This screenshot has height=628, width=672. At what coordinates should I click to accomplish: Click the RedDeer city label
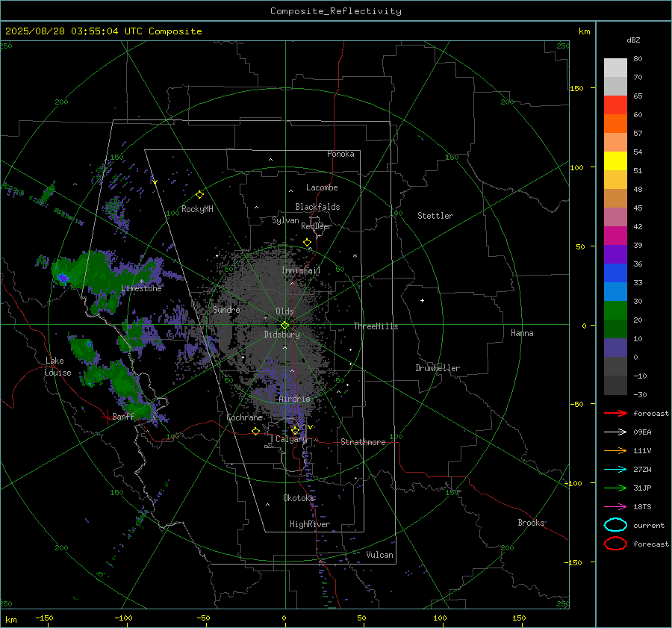pos(317,226)
